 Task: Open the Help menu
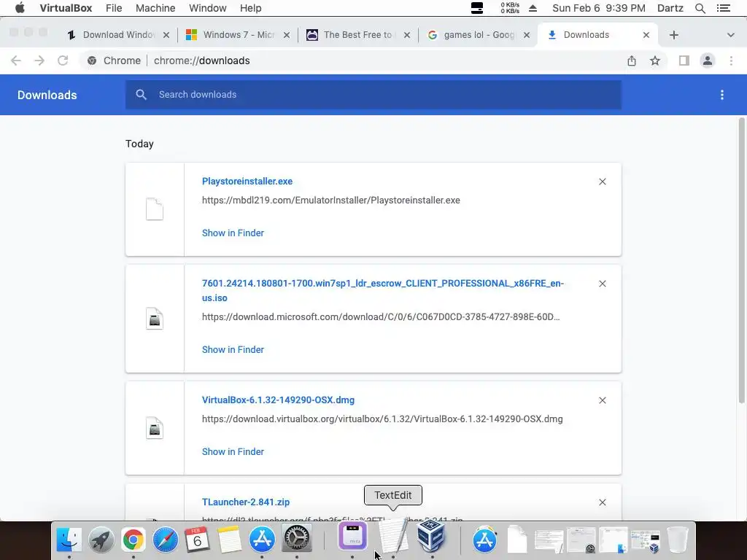pyautogui.click(x=251, y=8)
